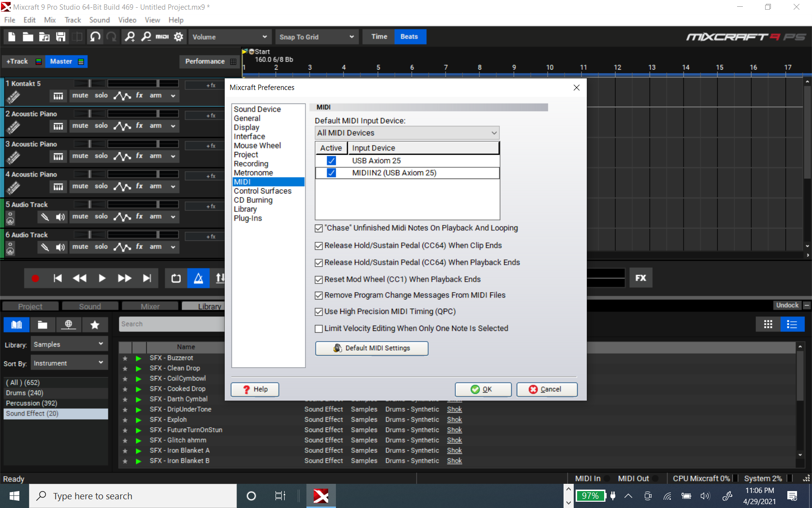The image size is (812, 508).
Task: Enable Limit Velocity Editing checkbox
Action: click(319, 329)
